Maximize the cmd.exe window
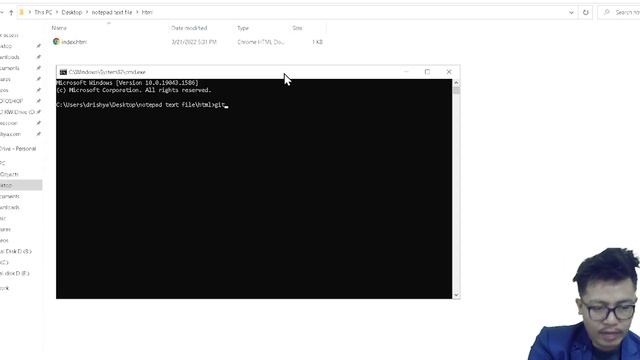The image size is (640, 360). 427,72
